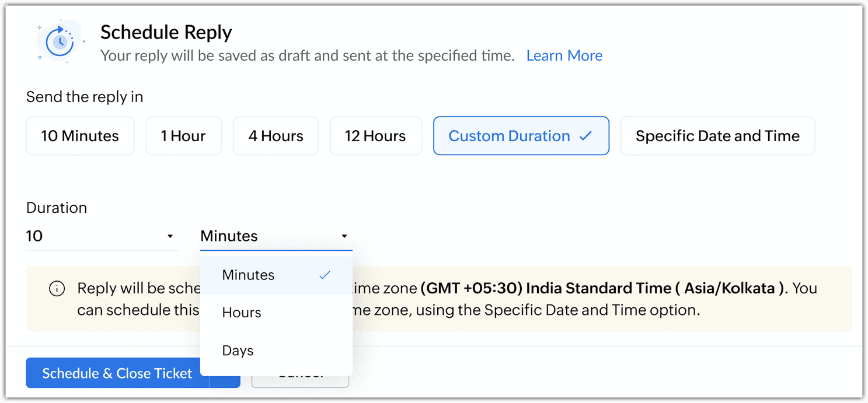Pick the 4 Hours preset
Image resolution: width=868 pixels, height=403 pixels.
pyautogui.click(x=276, y=136)
